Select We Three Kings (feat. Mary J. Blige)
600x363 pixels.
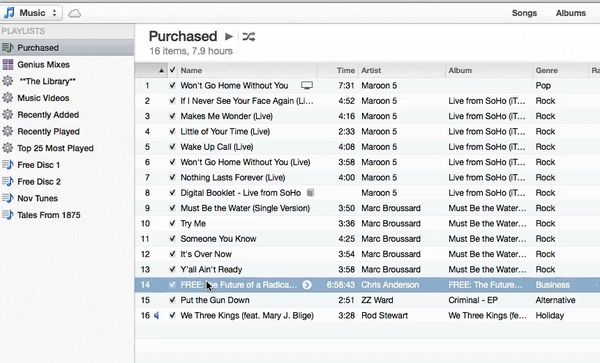click(x=247, y=316)
